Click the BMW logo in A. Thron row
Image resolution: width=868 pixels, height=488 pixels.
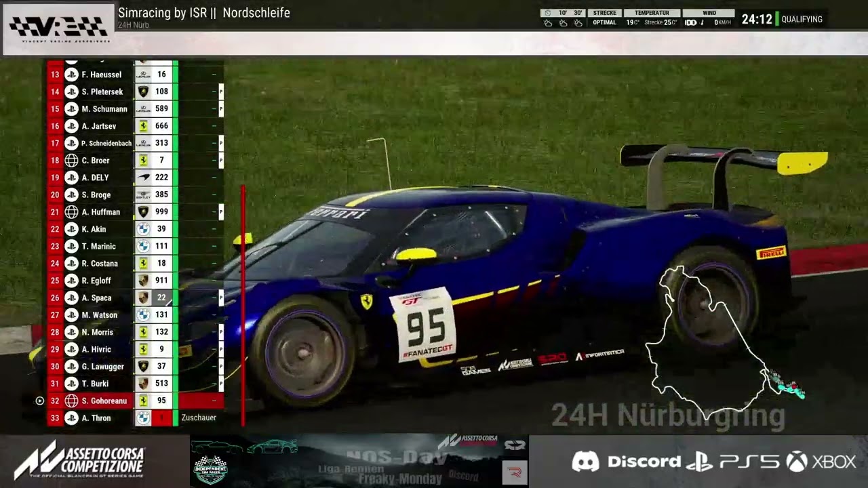143,418
